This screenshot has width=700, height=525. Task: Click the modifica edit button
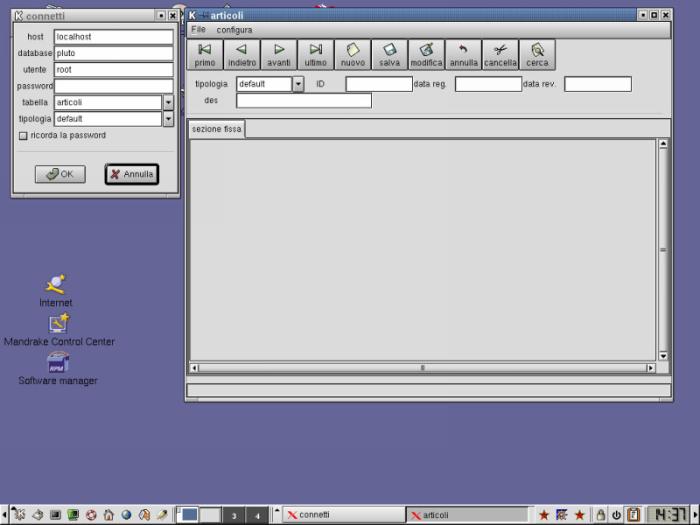(x=426, y=54)
